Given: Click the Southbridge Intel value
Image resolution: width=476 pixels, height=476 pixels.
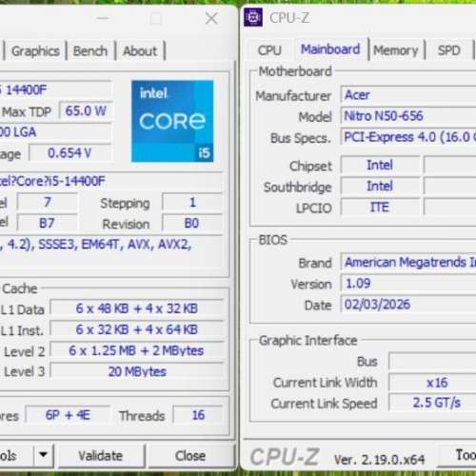Looking at the screenshot, I should [x=380, y=187].
